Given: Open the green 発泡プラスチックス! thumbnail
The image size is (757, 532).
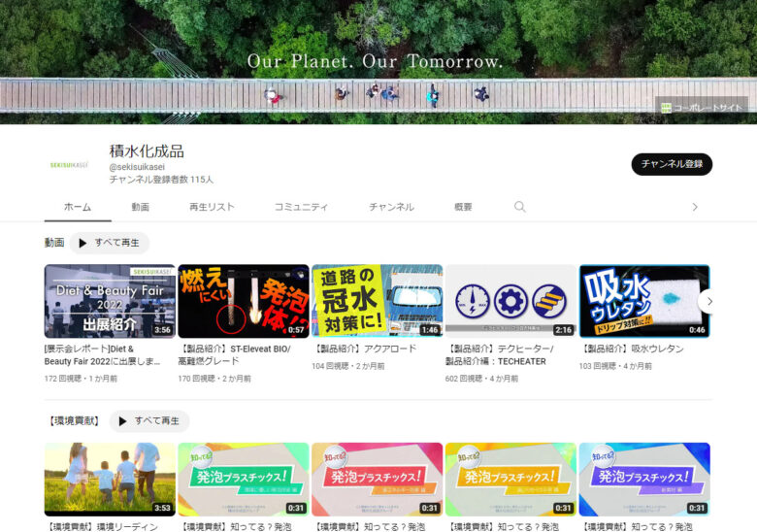Looking at the screenshot, I should click(x=244, y=480).
